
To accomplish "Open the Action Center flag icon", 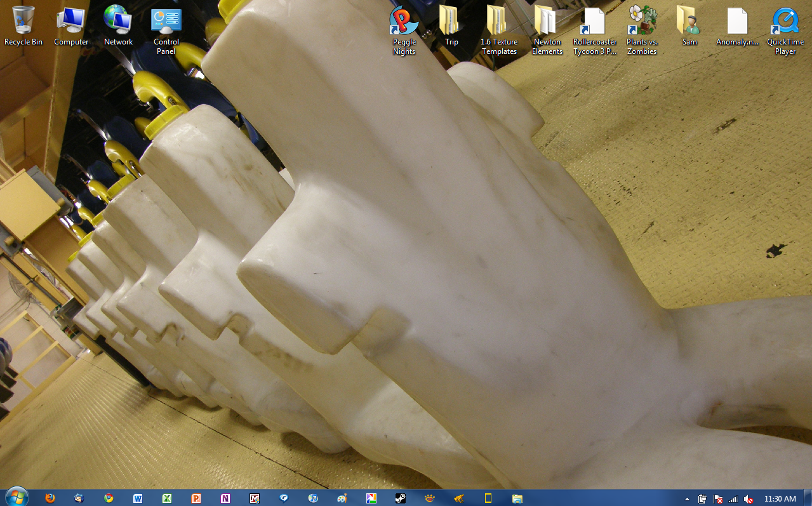I will click(718, 499).
